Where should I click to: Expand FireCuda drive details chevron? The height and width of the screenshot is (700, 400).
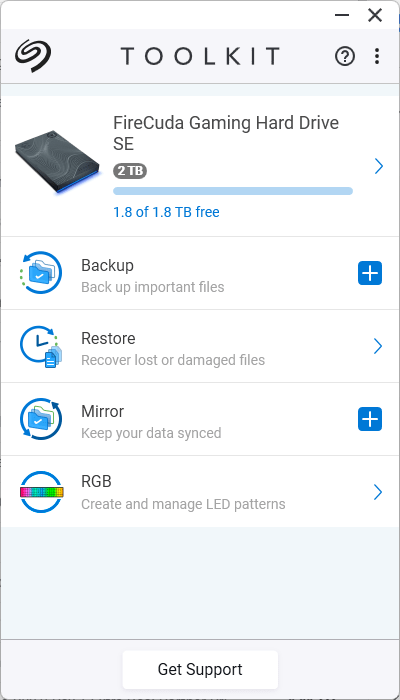379,167
